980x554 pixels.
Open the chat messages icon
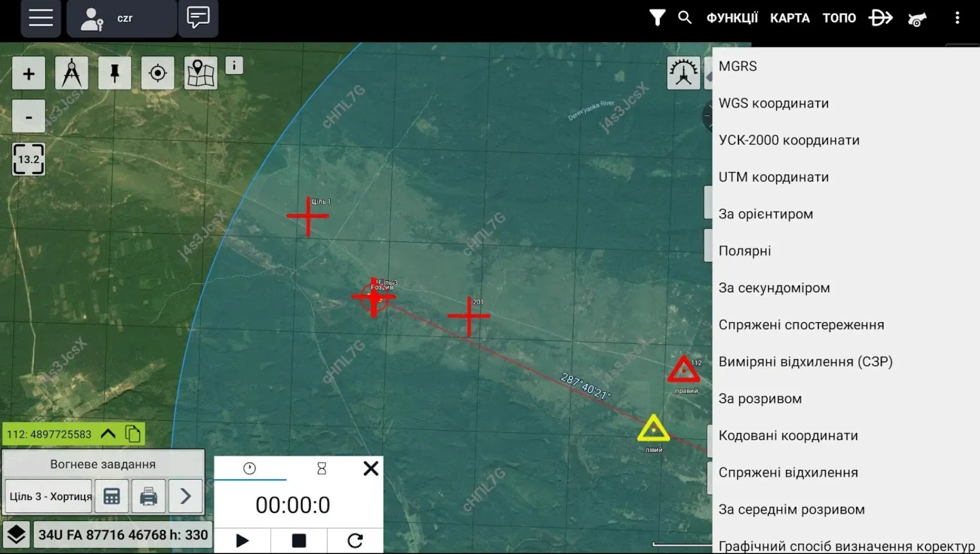(198, 18)
